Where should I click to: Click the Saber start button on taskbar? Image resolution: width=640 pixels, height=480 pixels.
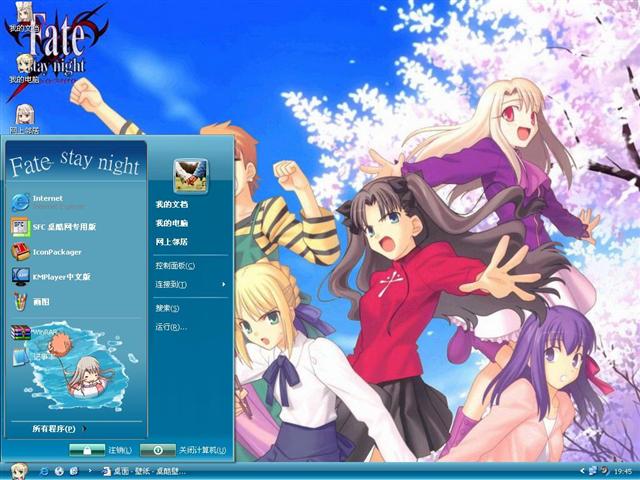tap(18, 471)
